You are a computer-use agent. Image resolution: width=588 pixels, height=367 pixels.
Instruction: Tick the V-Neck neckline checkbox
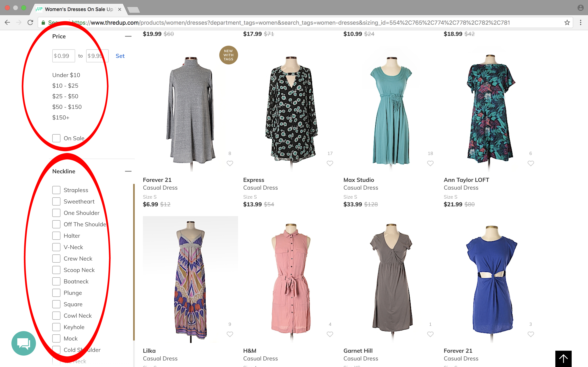pyautogui.click(x=56, y=247)
